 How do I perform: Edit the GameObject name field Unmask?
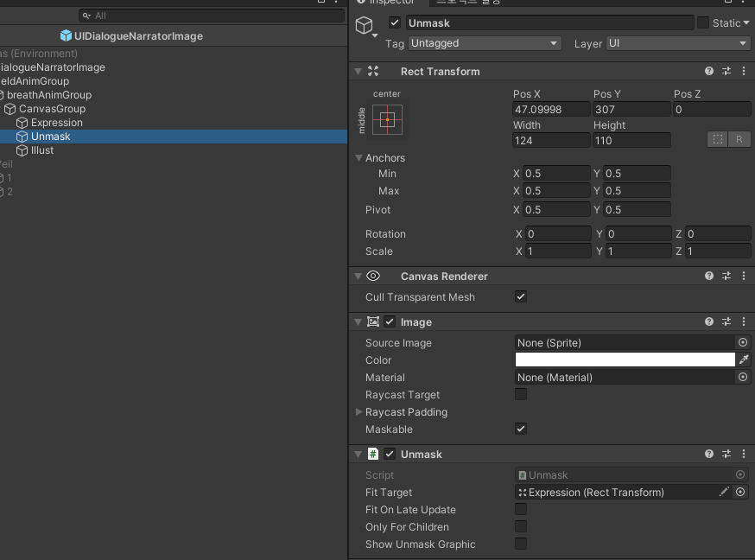click(549, 22)
